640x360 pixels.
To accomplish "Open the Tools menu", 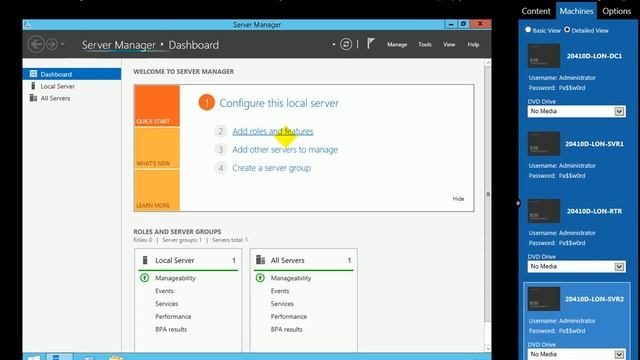I will 424,44.
